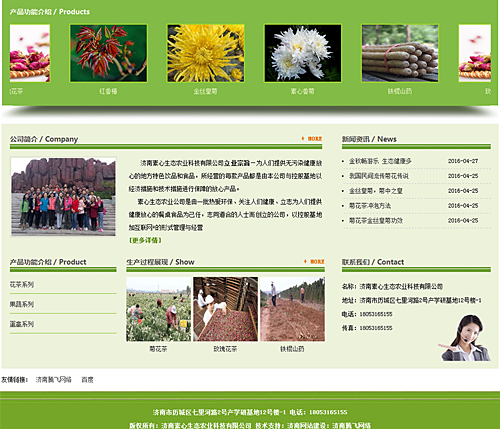Click 更多详情 link under company intro
Viewport: 500px width, 429px height.
click(145, 240)
